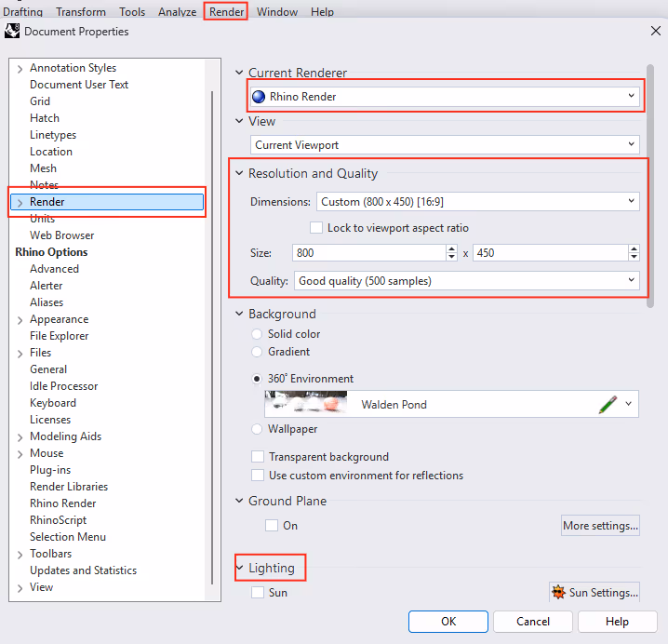Collapse the Ground Plane section
Viewport: 668px width, 644px height.
click(239, 501)
